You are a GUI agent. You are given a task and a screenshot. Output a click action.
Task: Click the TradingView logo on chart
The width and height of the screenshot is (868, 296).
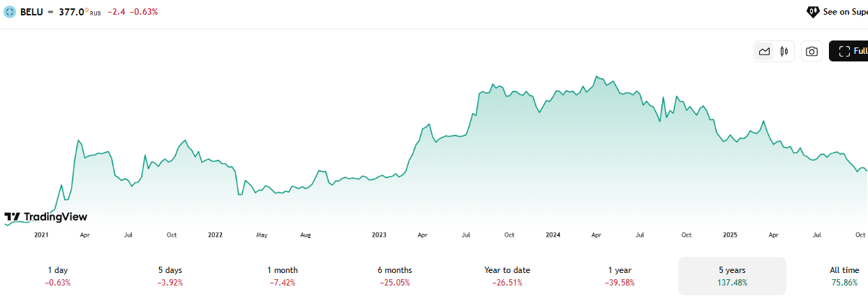[x=46, y=217]
